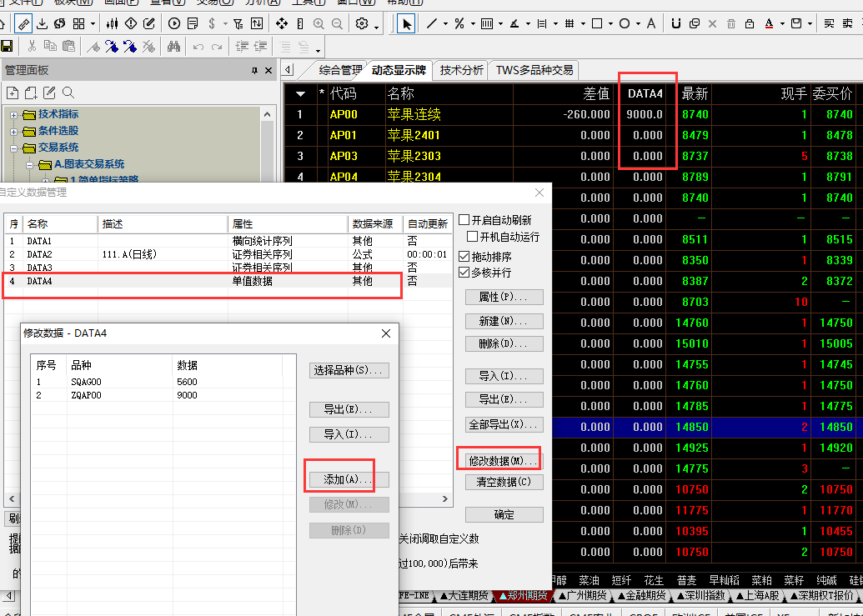
Task: Click the text A drawing tool
Action: tap(651, 23)
